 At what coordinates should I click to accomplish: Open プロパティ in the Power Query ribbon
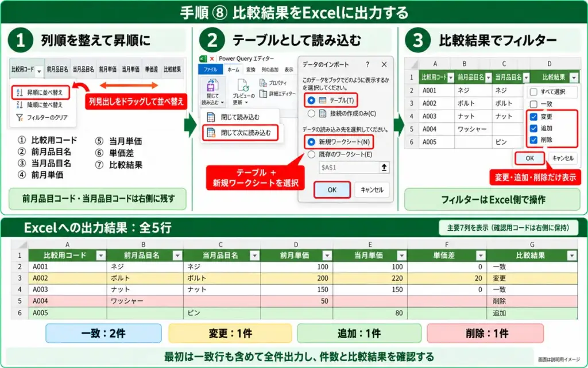[x=273, y=83]
